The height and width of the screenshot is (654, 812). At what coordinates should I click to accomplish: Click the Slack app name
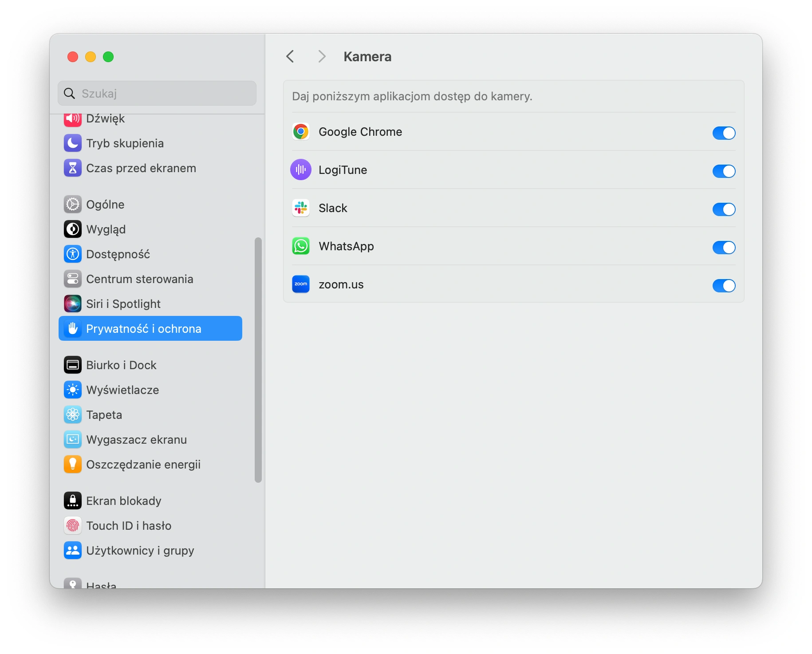(333, 208)
